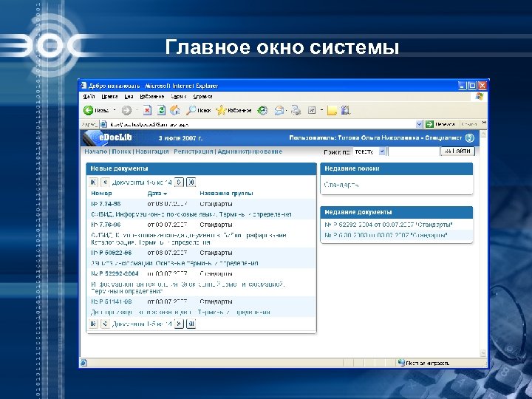532x399 pixels.
Task: Click the Ссылки links toolbar label
Action: click(x=469, y=124)
